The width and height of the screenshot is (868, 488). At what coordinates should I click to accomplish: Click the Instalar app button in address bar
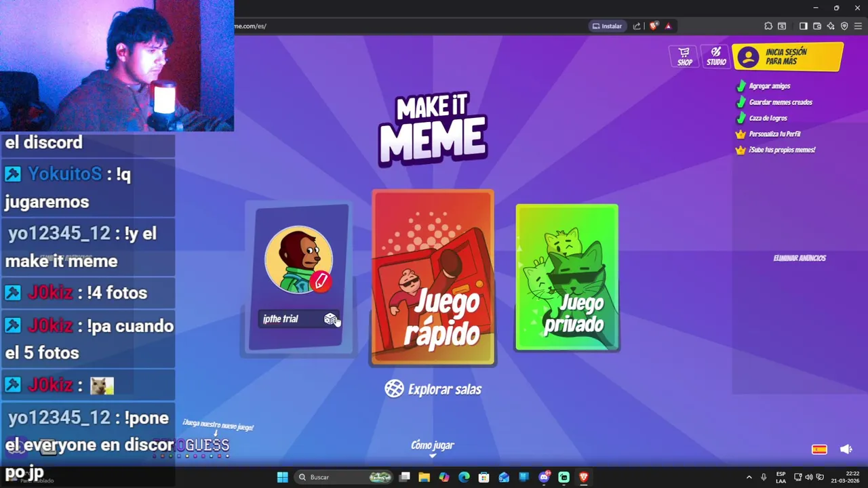607,26
